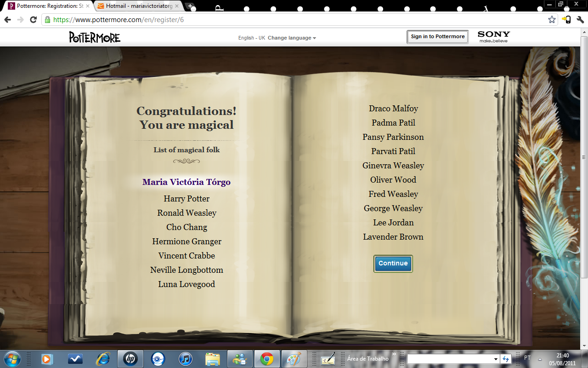Click the tablet input pen taskbar icon

[328, 359]
